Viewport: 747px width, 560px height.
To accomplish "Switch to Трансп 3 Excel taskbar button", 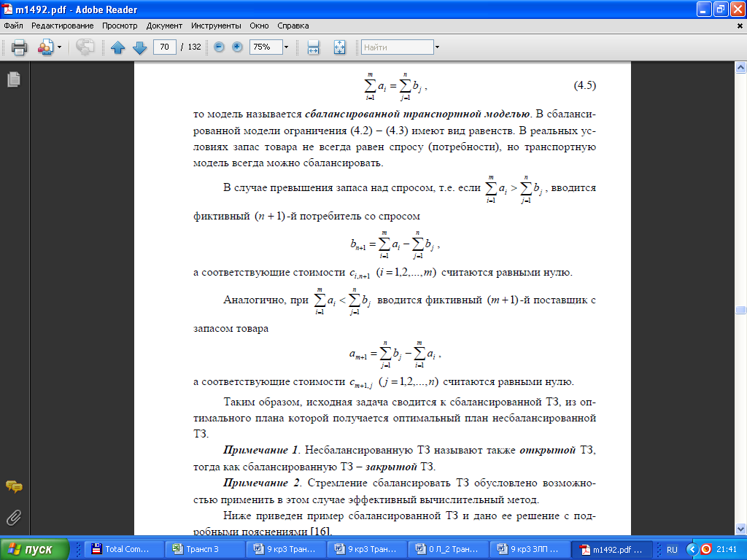I will tap(205, 549).
